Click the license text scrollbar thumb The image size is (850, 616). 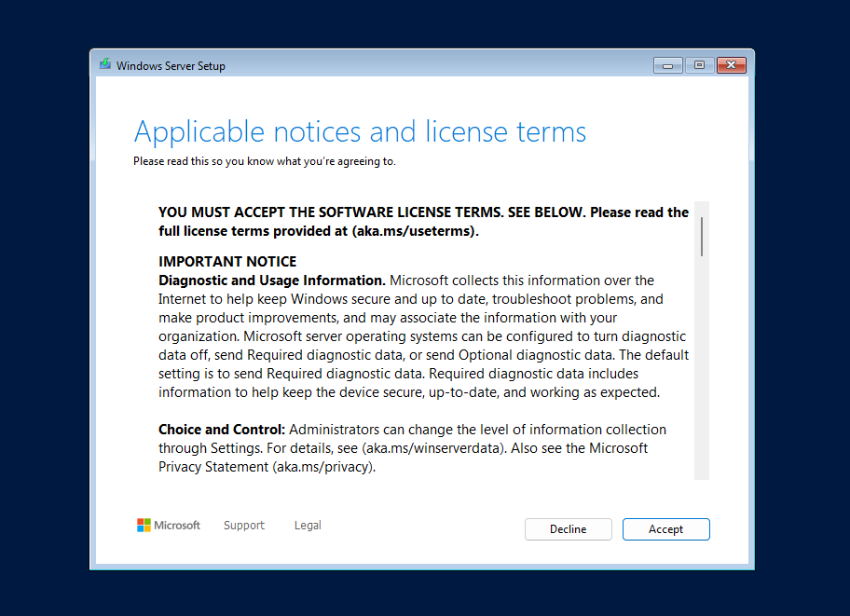[702, 237]
